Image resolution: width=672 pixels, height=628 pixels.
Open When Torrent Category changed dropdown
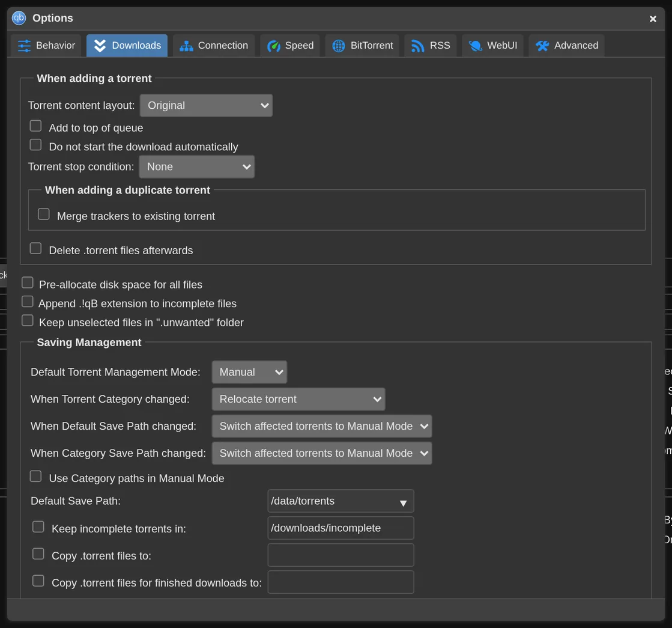tap(298, 399)
